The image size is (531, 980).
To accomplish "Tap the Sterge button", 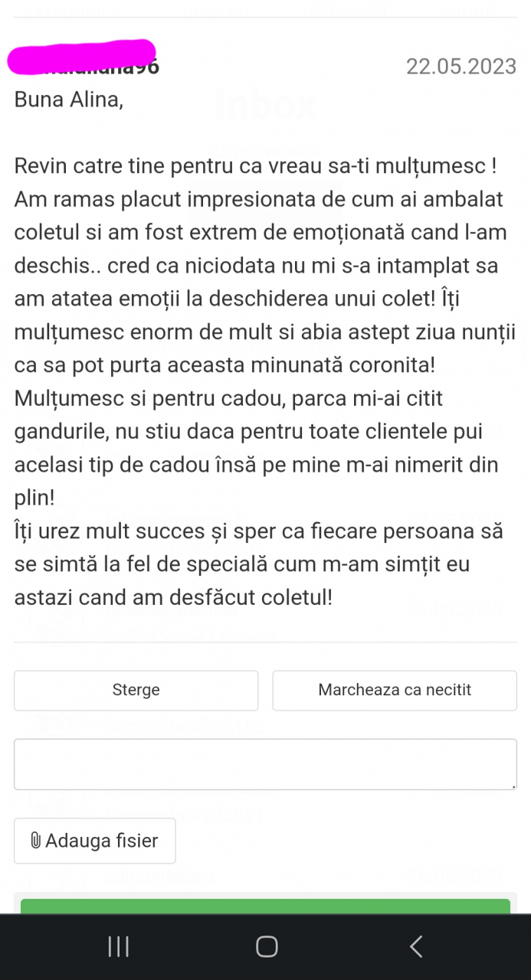I will point(136,690).
